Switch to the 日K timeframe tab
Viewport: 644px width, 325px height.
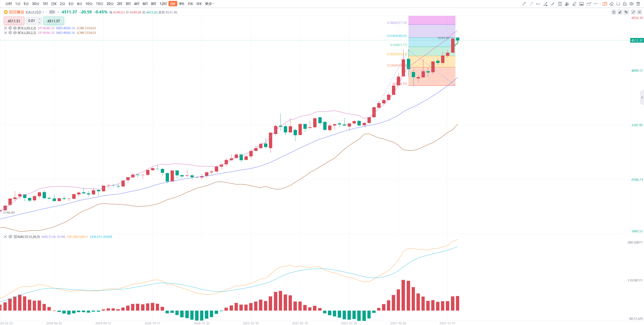click(x=54, y=4)
